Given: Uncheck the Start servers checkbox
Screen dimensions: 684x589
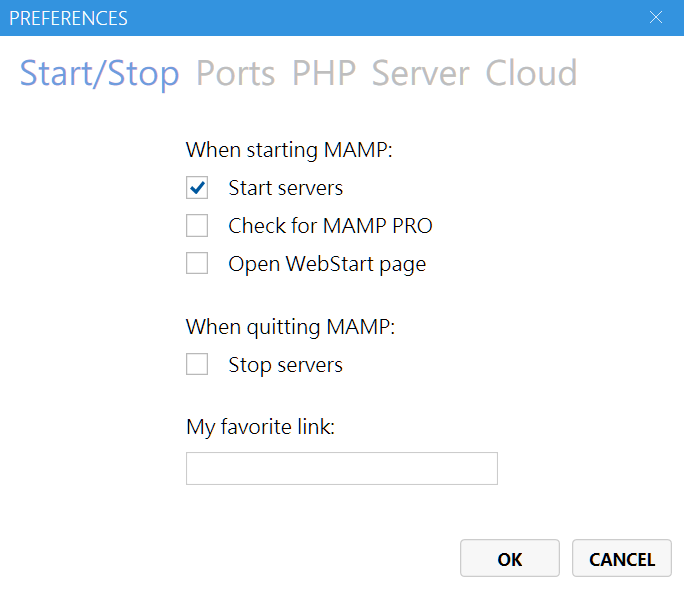Looking at the screenshot, I should [197, 188].
